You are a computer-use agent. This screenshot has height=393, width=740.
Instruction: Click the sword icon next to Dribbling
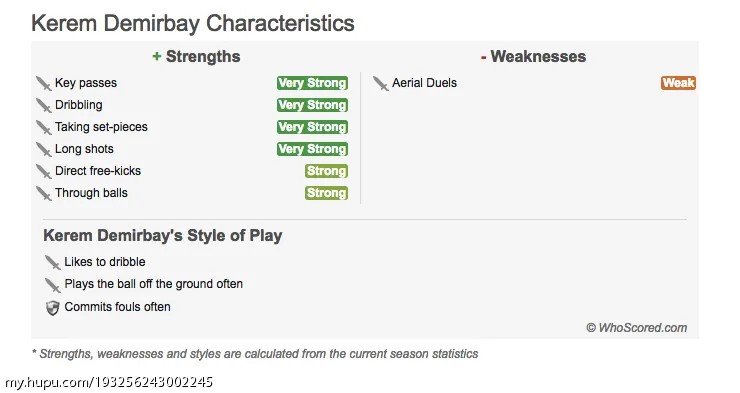[x=43, y=106]
